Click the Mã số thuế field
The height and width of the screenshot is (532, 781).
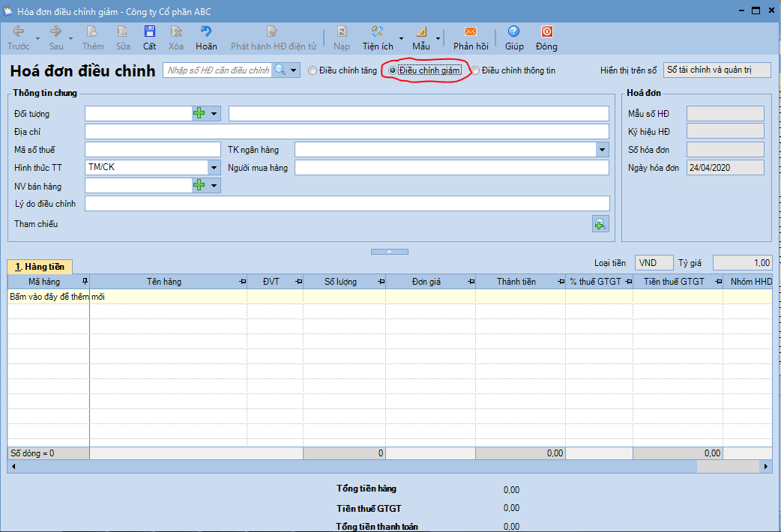tap(152, 149)
